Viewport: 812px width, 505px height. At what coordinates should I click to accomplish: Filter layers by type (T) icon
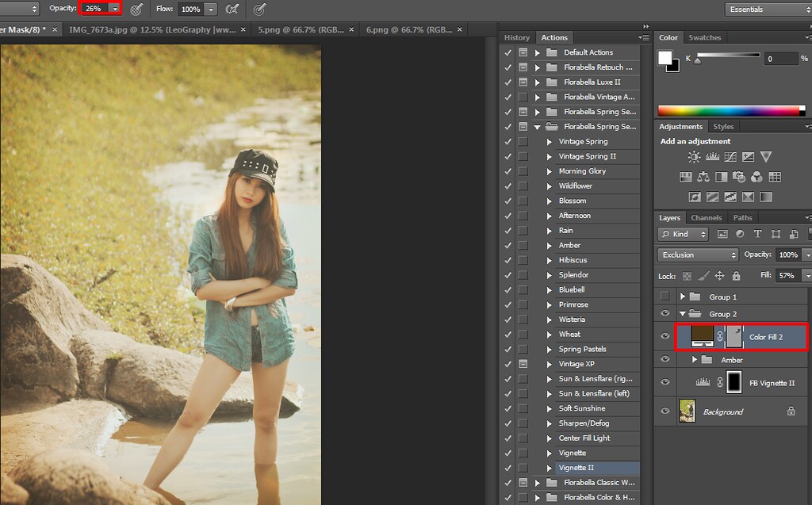point(757,234)
